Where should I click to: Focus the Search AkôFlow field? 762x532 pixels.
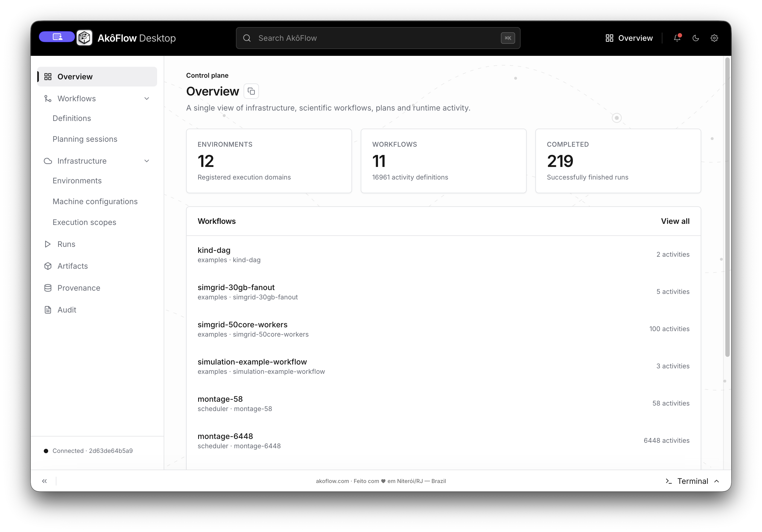point(378,38)
